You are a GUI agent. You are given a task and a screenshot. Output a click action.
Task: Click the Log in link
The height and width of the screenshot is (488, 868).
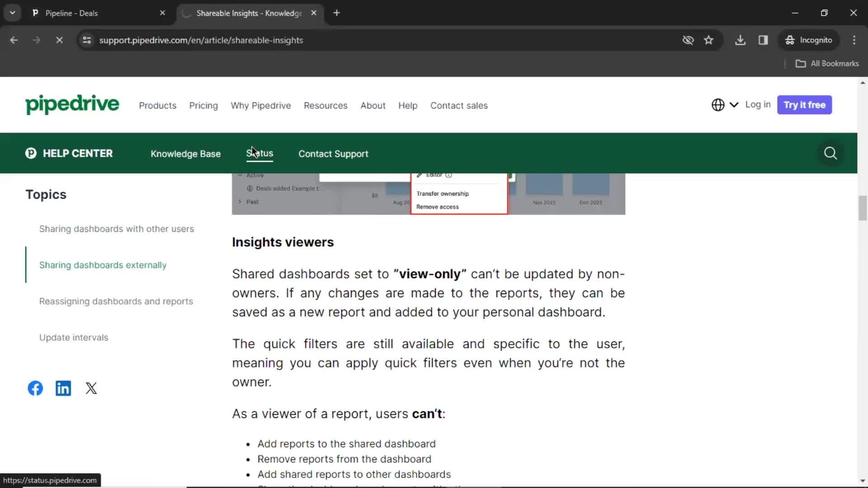click(758, 104)
